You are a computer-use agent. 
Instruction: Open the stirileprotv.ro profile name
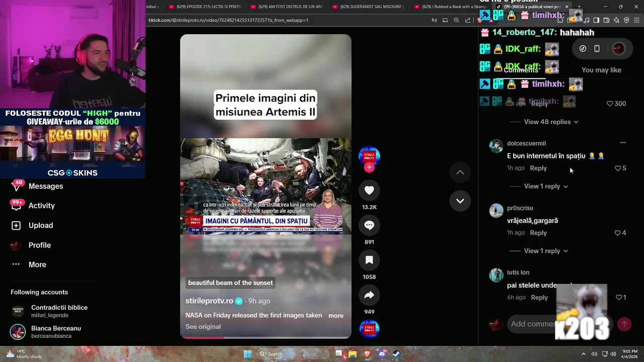click(x=209, y=301)
